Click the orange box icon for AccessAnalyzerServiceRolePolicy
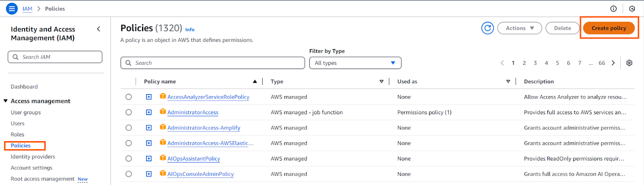644x185 pixels. coord(163,96)
